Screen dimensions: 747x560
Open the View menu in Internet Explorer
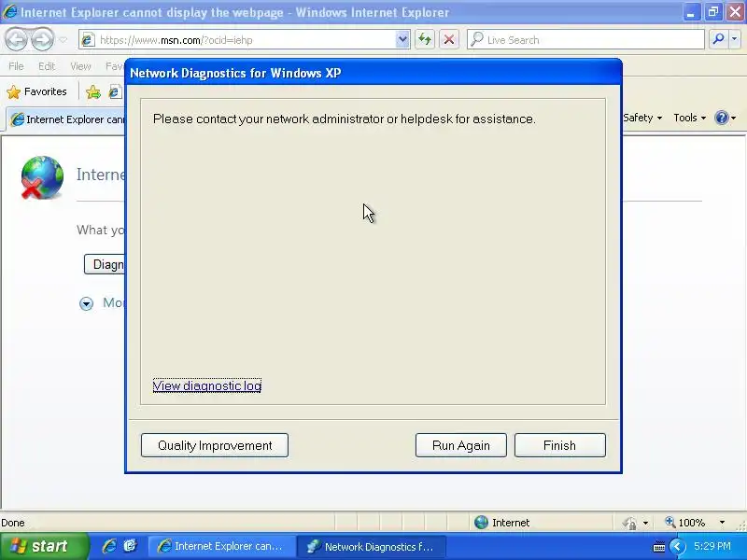(80, 66)
